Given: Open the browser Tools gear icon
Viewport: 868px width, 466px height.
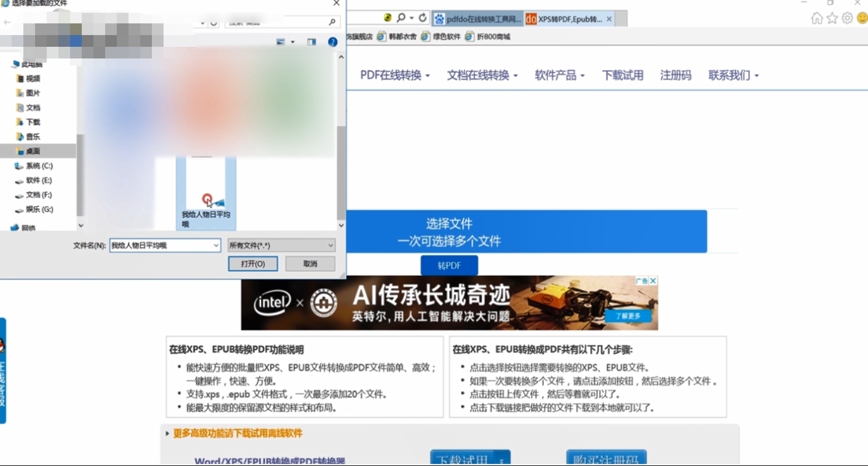Looking at the screenshot, I should tap(847, 19).
